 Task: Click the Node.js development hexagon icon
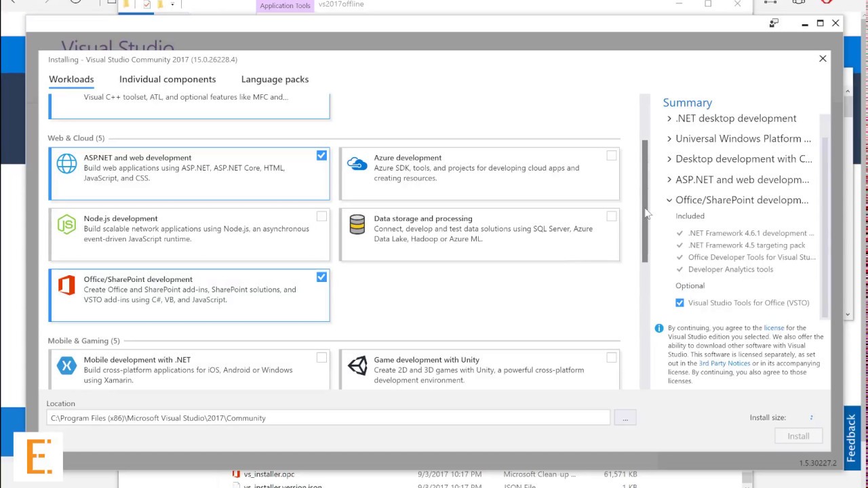coord(66,224)
